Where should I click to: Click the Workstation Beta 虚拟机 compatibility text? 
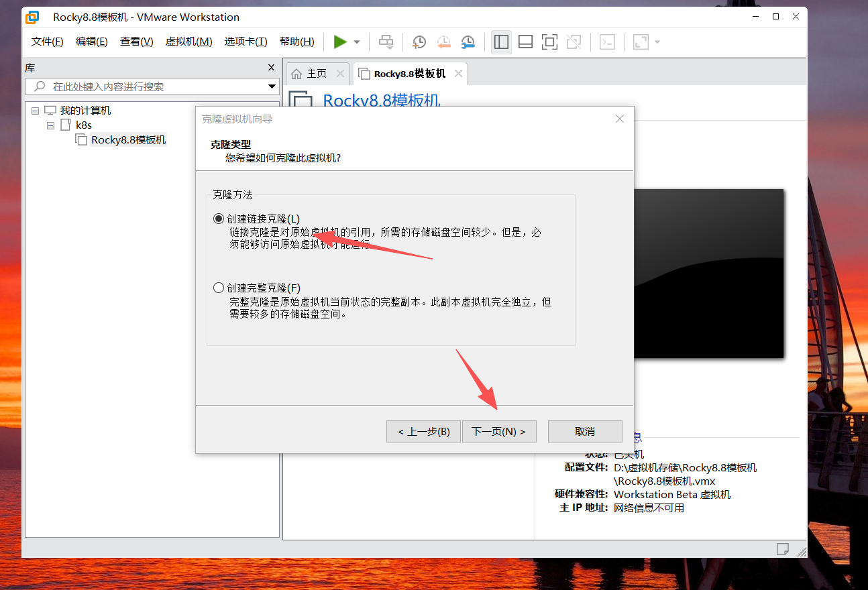(672, 494)
